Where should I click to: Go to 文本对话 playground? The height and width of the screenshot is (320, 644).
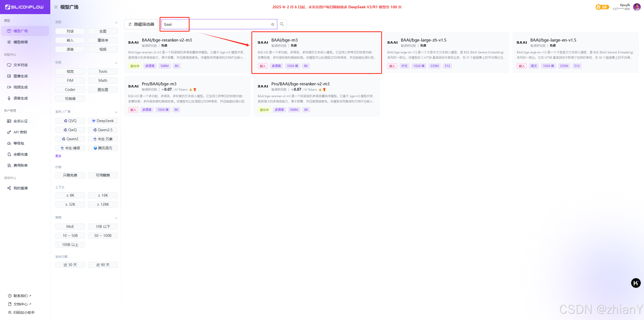point(21,65)
